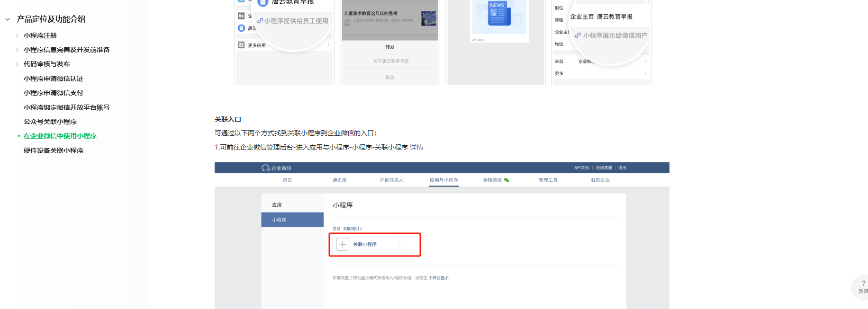View the NEWS illustration phone screenshot

tap(496, 43)
